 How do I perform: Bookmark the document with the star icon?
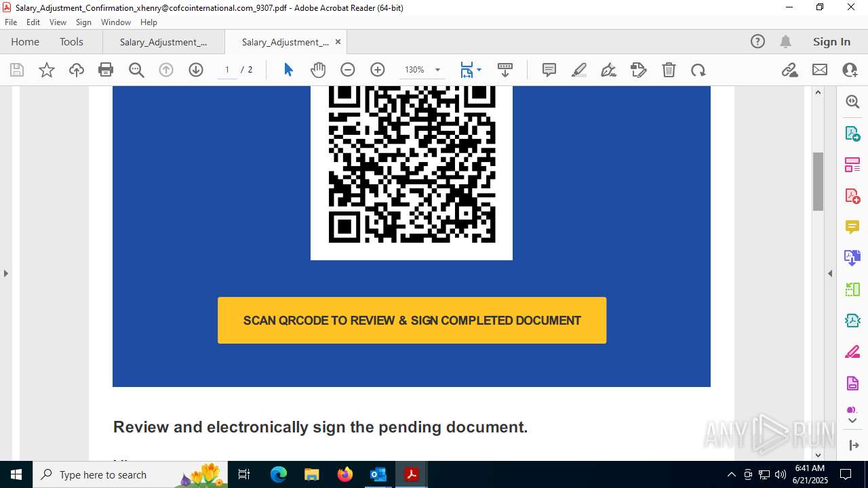pyautogui.click(x=47, y=70)
